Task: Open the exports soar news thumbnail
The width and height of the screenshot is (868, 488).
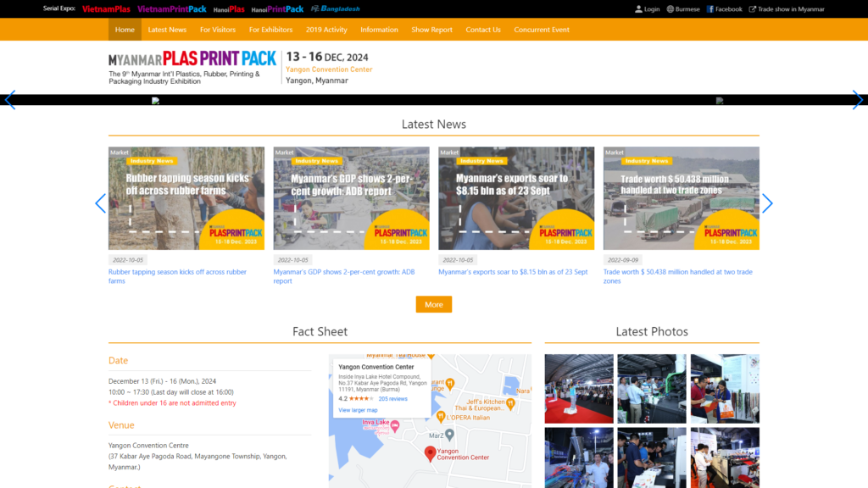Action: 516,198
